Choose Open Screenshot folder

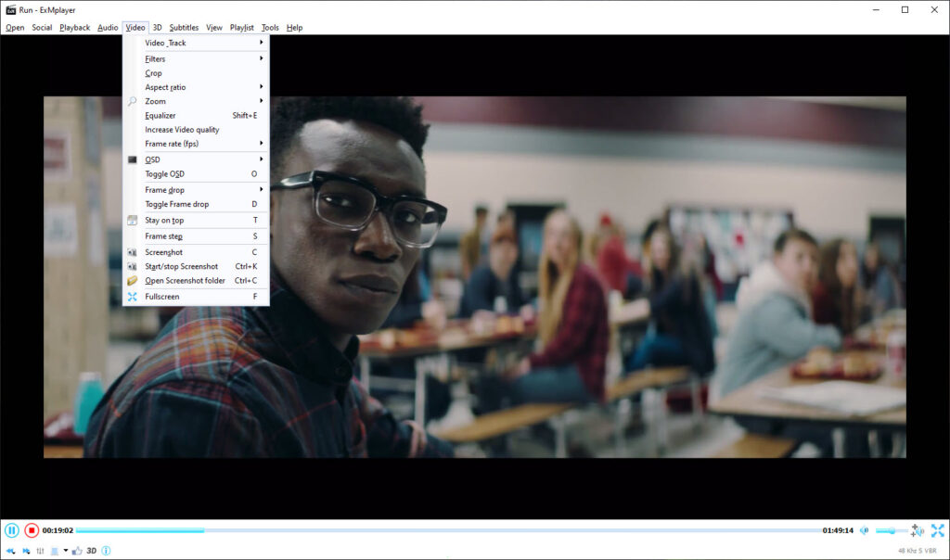coord(197,280)
